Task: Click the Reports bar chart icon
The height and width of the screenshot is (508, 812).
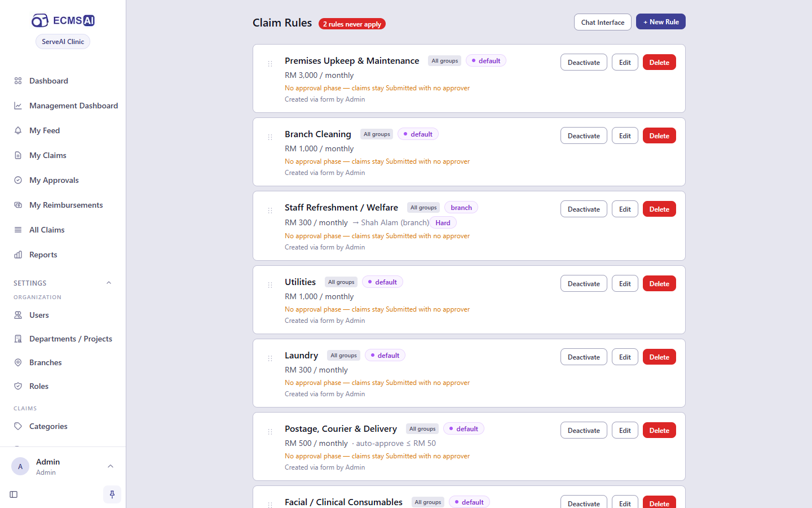Action: click(x=18, y=255)
